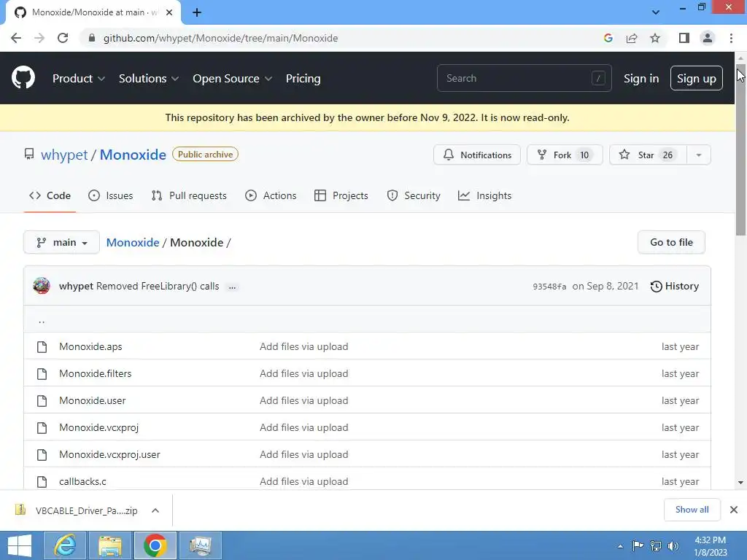Click Show all downloads button
Screen dimensions: 747x560
[692, 510]
